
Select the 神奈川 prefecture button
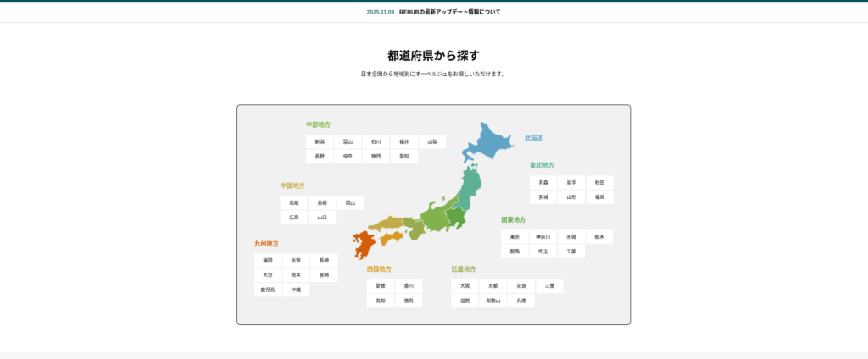coord(543,237)
